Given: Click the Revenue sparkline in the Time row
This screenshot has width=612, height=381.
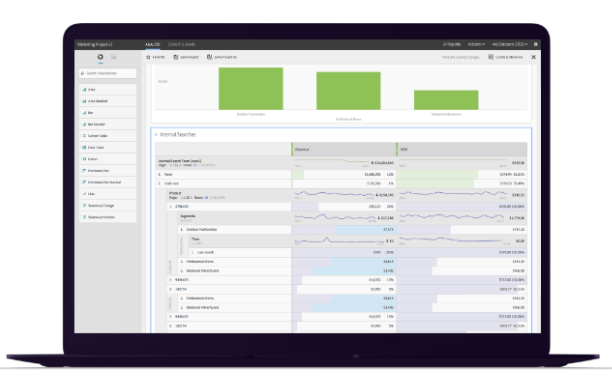Looking at the screenshot, I should [339, 240].
